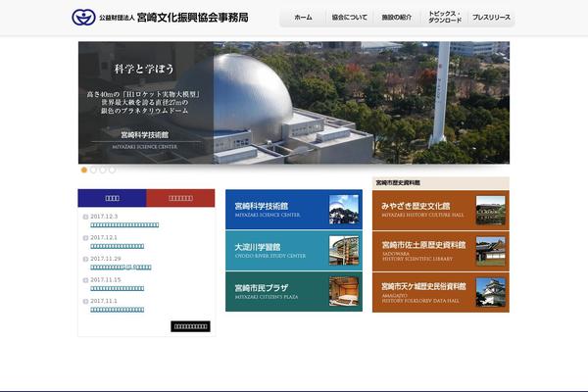Click the History Culture Hall thumbnail photo

[491, 210]
